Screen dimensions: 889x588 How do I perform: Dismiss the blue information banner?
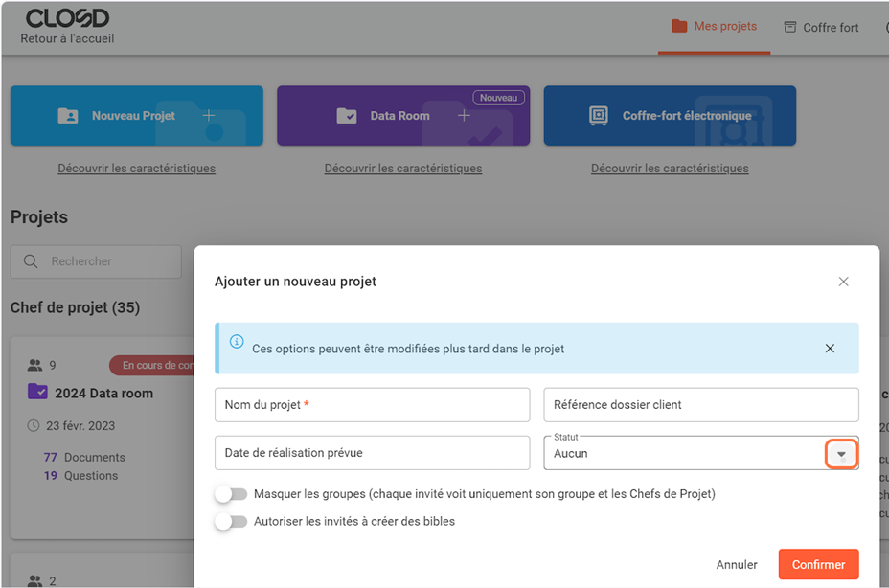[830, 349]
